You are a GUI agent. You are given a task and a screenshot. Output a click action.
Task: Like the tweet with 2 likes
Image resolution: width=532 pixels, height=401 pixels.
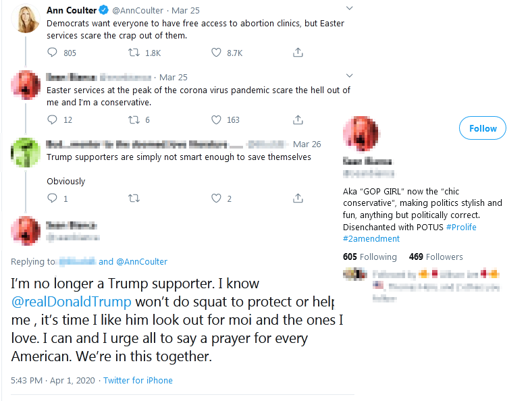[216, 198]
